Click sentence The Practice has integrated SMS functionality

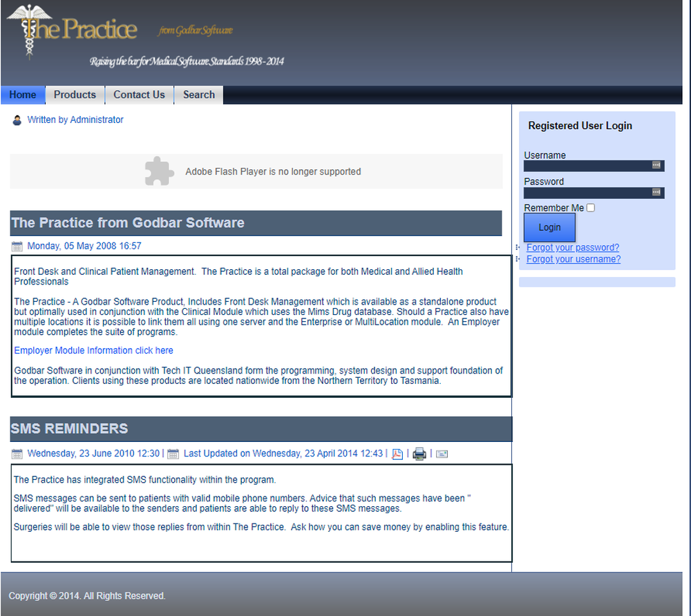pyautogui.click(x=144, y=479)
